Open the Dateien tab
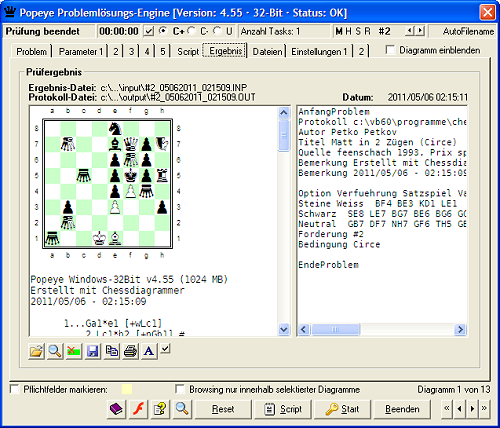This screenshot has width=500, height=428. click(267, 52)
